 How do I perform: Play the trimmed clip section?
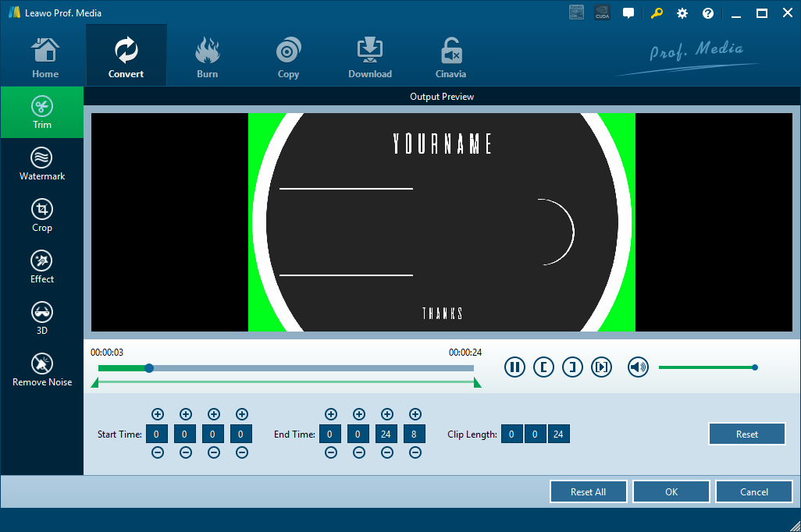[x=601, y=367]
